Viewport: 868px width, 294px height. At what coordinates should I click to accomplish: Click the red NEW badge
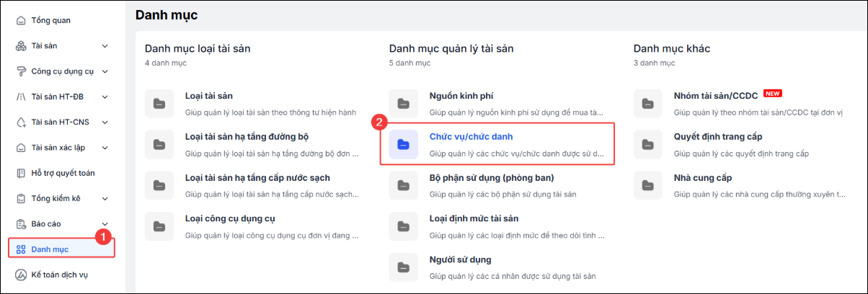pyautogui.click(x=773, y=94)
